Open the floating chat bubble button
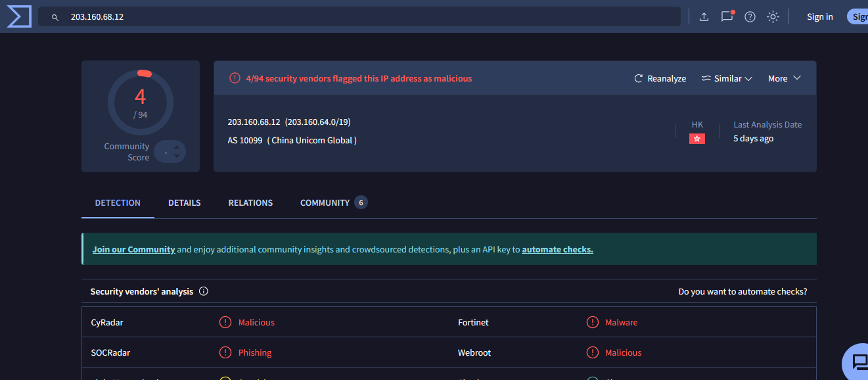This screenshot has height=380, width=868. pos(858,362)
